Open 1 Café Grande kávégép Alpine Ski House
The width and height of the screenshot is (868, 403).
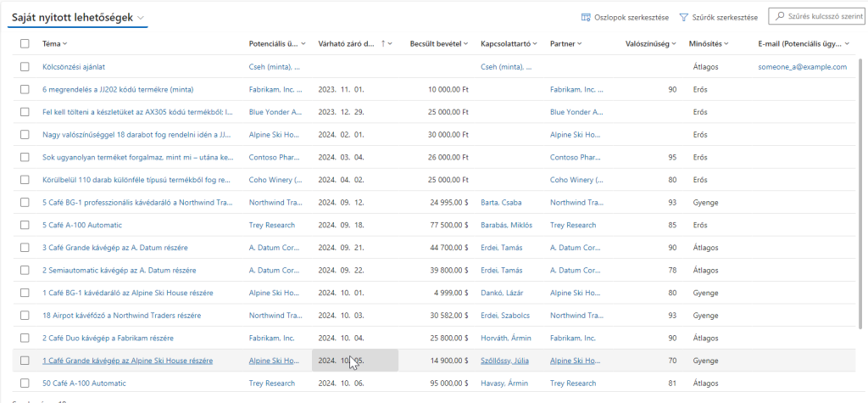click(x=127, y=361)
